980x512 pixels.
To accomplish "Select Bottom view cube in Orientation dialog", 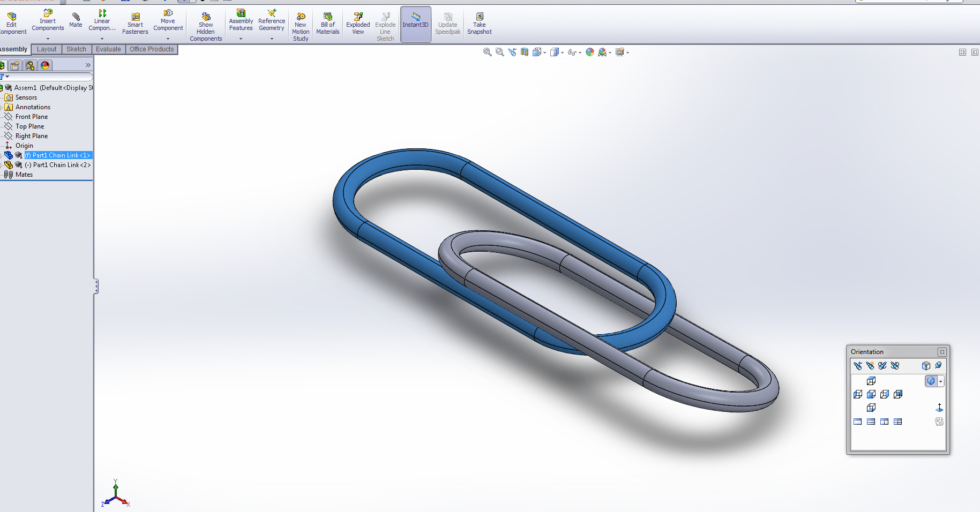I will pos(871,408).
